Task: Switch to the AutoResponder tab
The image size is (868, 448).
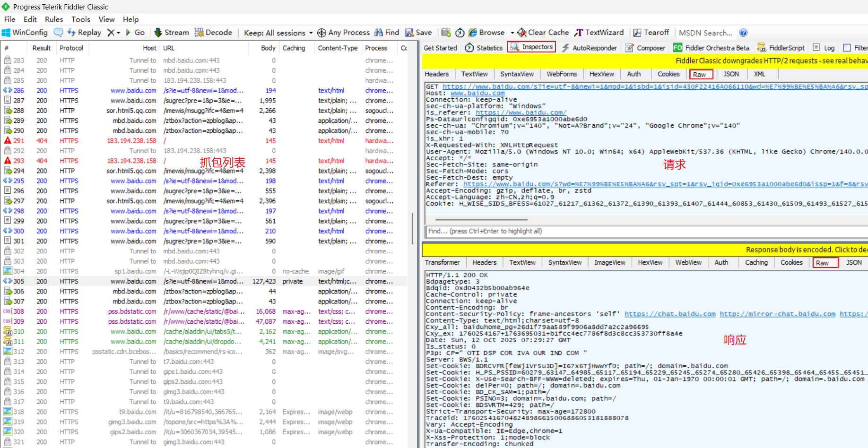Action: coord(589,48)
